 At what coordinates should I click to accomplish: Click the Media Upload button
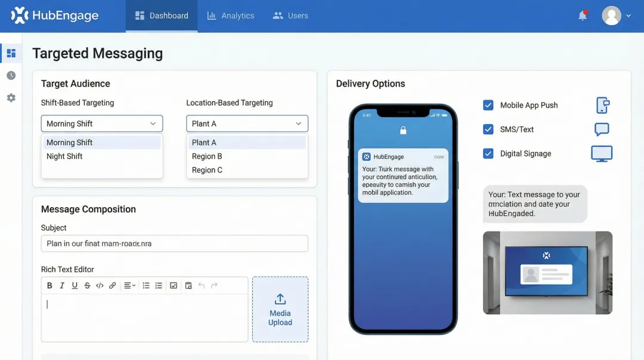pyautogui.click(x=280, y=309)
